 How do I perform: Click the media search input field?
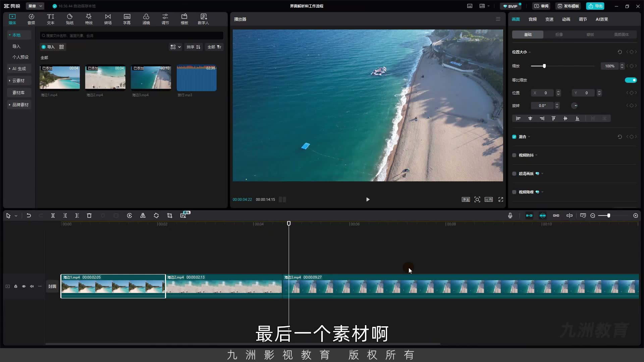coord(131,36)
